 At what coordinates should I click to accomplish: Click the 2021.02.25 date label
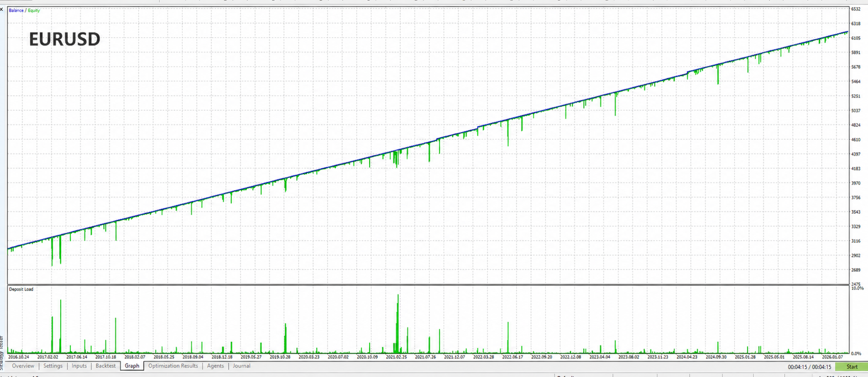pyautogui.click(x=396, y=357)
